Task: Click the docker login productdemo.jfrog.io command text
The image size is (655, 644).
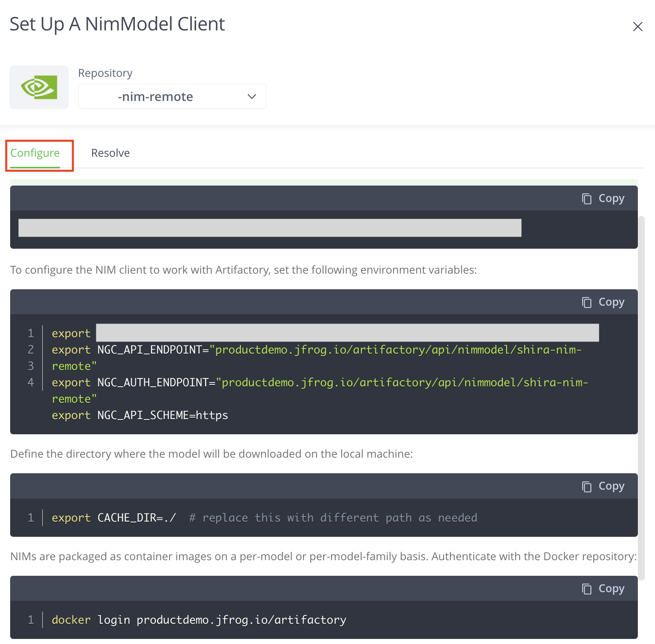Action: pyautogui.click(x=198, y=620)
